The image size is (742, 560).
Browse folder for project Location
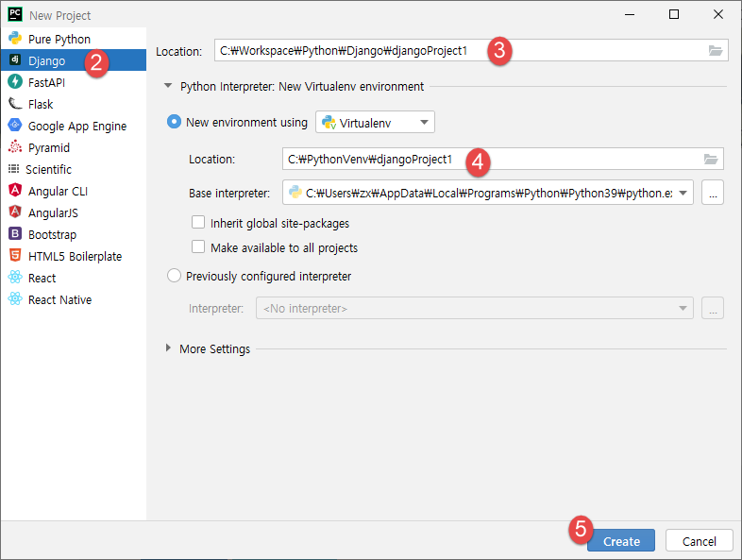pyautogui.click(x=715, y=50)
